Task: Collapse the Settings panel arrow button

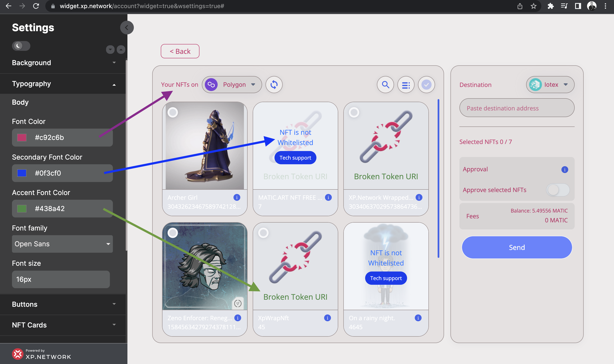Action: pyautogui.click(x=127, y=28)
